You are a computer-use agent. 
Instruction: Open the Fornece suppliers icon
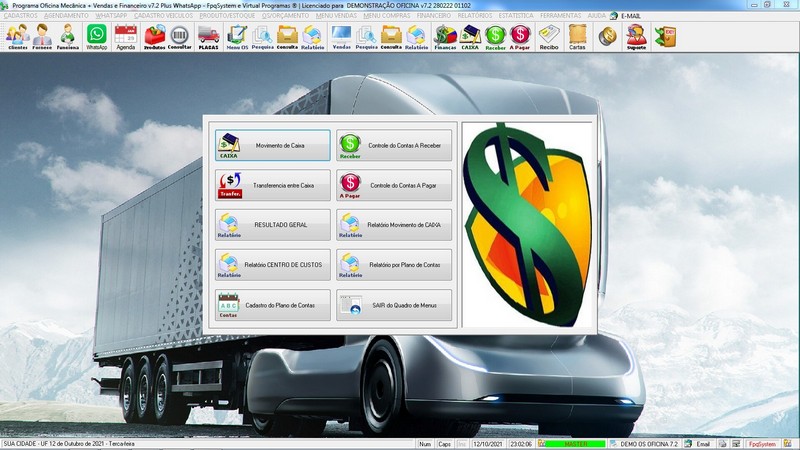pyautogui.click(x=42, y=37)
